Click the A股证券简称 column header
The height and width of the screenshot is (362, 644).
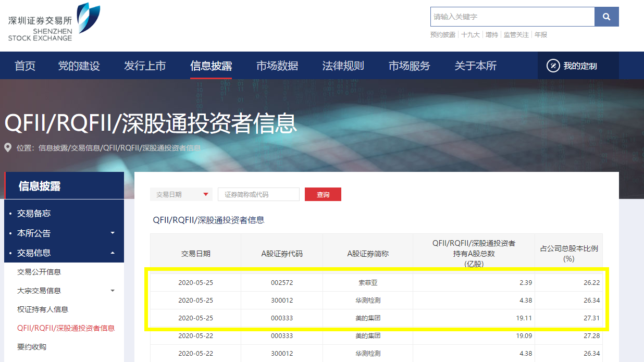pyautogui.click(x=368, y=254)
